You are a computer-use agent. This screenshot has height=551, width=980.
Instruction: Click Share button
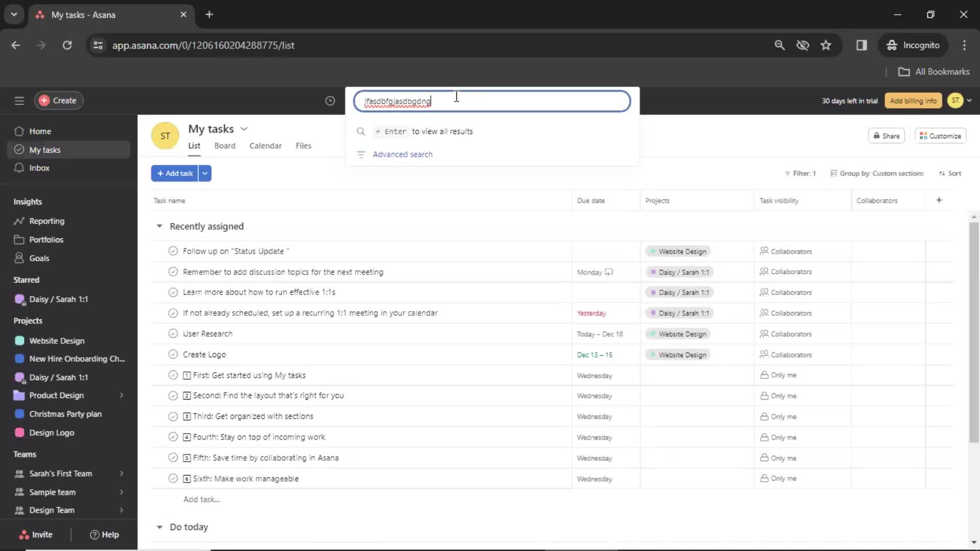tap(887, 136)
